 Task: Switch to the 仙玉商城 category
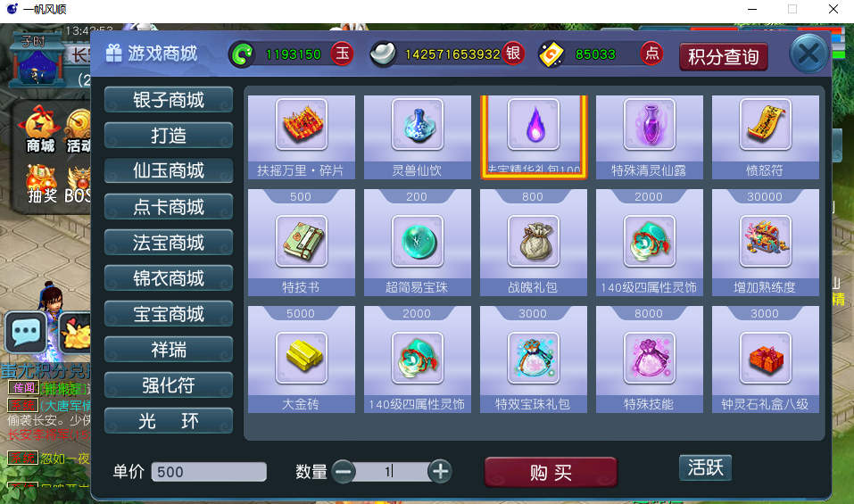point(169,171)
